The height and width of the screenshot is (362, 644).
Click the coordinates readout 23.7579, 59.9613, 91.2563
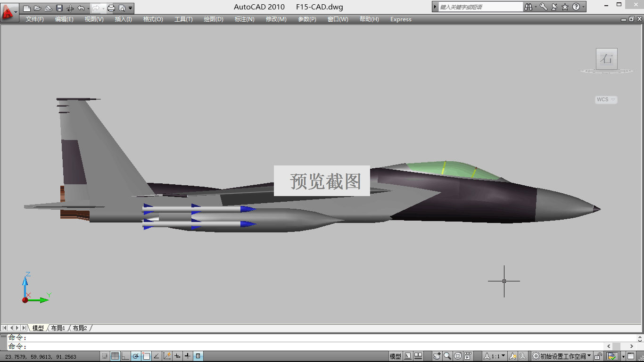tap(41, 357)
